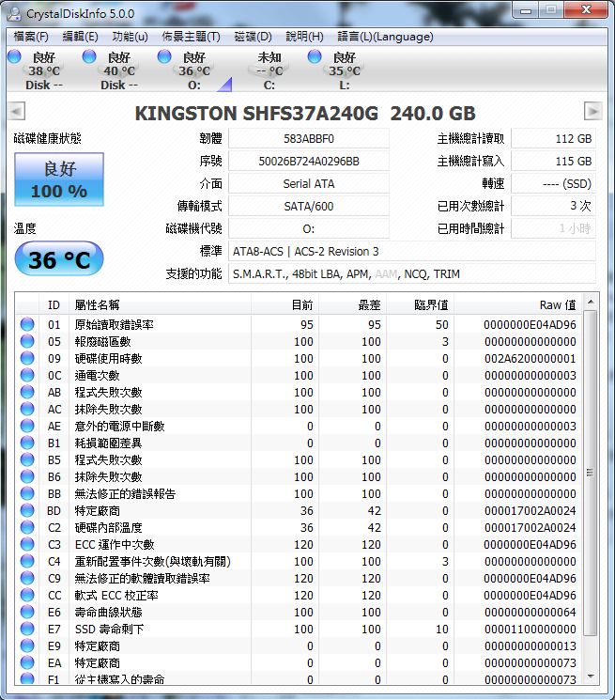Click status icon for 01 原始讀取錯誤率
The width and height of the screenshot is (615, 700).
tap(27, 324)
